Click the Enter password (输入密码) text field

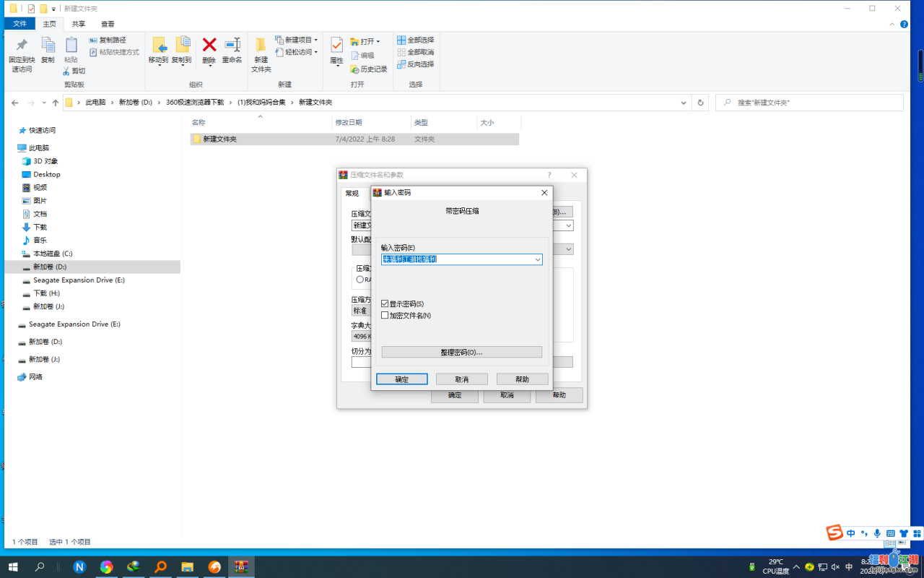(x=456, y=259)
